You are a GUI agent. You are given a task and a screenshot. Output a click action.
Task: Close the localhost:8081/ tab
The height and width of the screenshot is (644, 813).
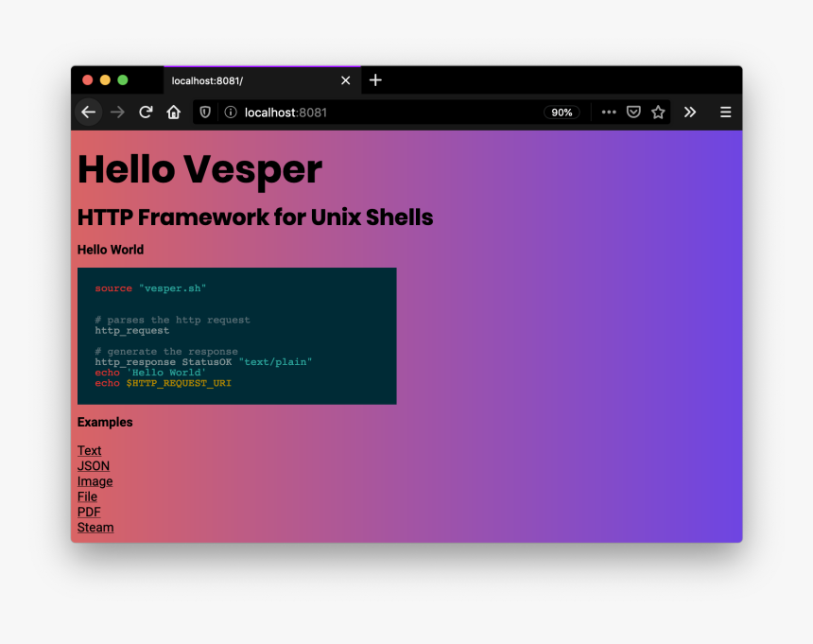pyautogui.click(x=346, y=80)
